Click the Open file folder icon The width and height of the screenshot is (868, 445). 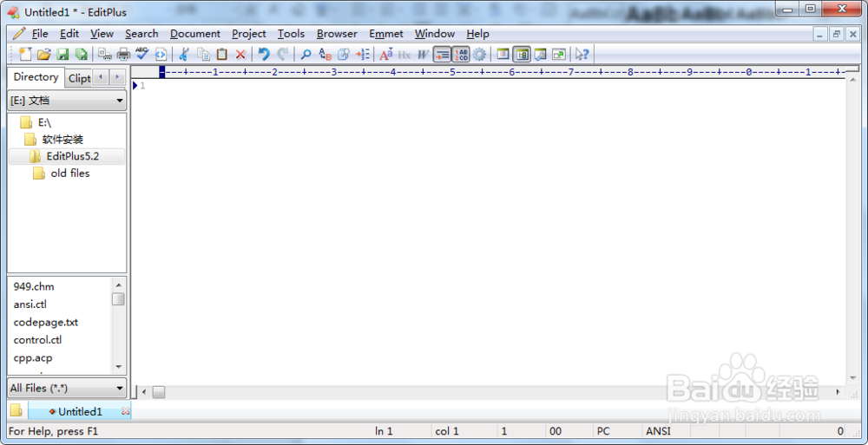pyautogui.click(x=43, y=55)
